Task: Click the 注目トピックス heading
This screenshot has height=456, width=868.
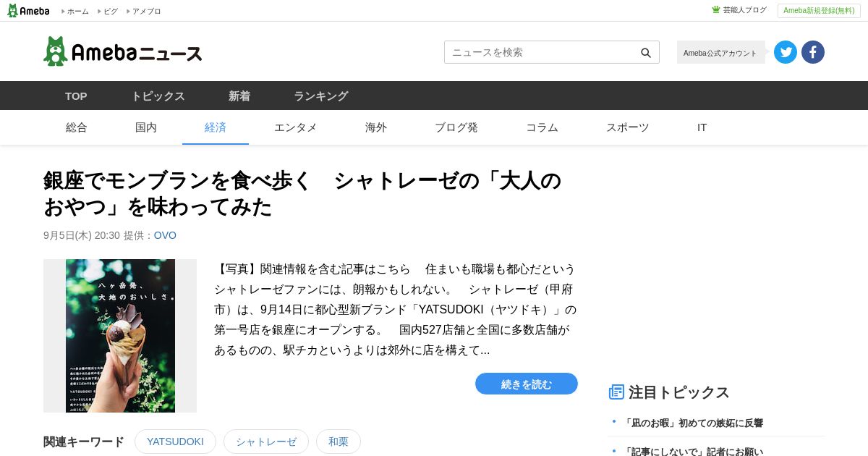Action: tap(678, 392)
